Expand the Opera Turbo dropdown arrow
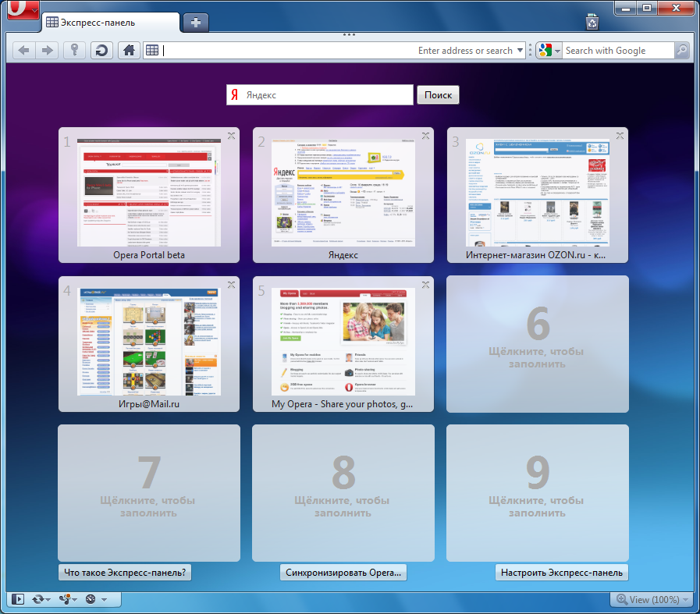Image resolution: width=700 pixels, height=614 pixels. point(104,600)
